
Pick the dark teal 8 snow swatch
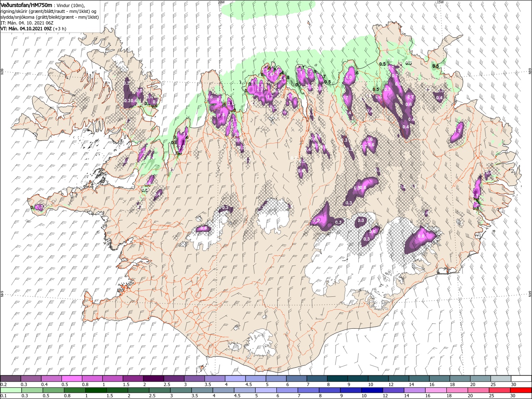[337, 378]
